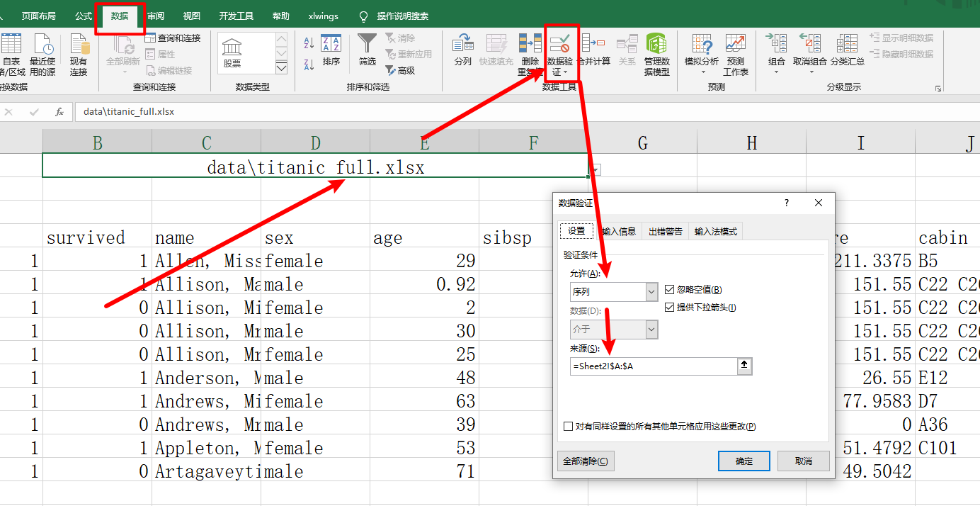Toggle 提供下拉箭头 checkbox
980x506 pixels.
670,307
